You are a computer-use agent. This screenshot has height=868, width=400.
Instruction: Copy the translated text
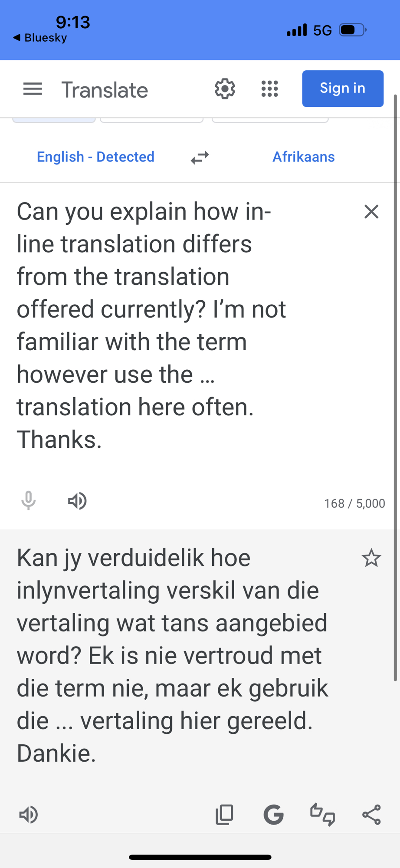click(224, 815)
